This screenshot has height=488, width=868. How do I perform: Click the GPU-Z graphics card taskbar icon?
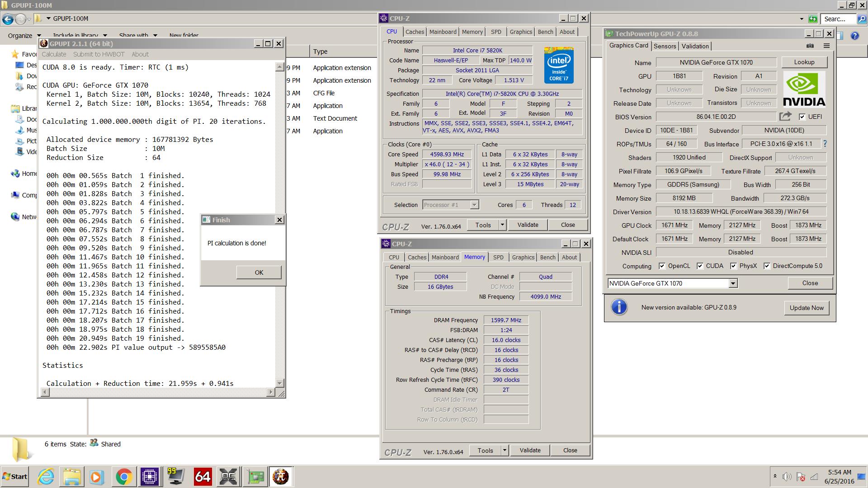click(x=255, y=477)
